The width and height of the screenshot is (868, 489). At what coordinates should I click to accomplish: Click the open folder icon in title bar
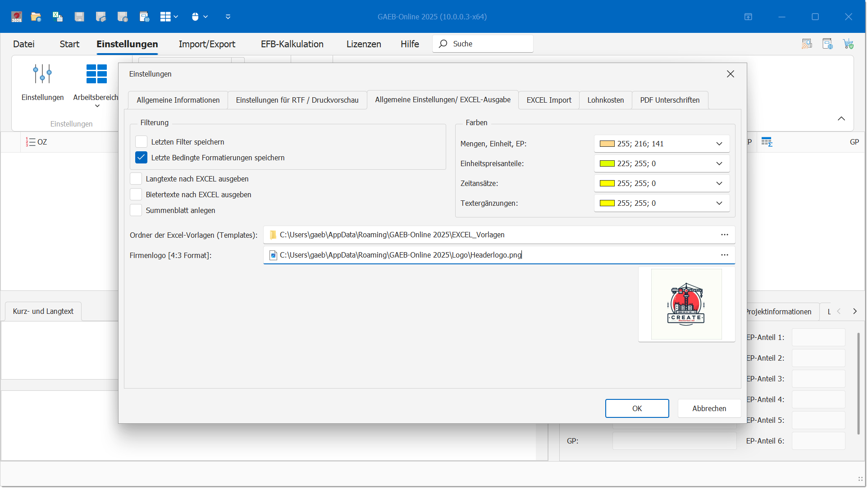[x=36, y=17]
